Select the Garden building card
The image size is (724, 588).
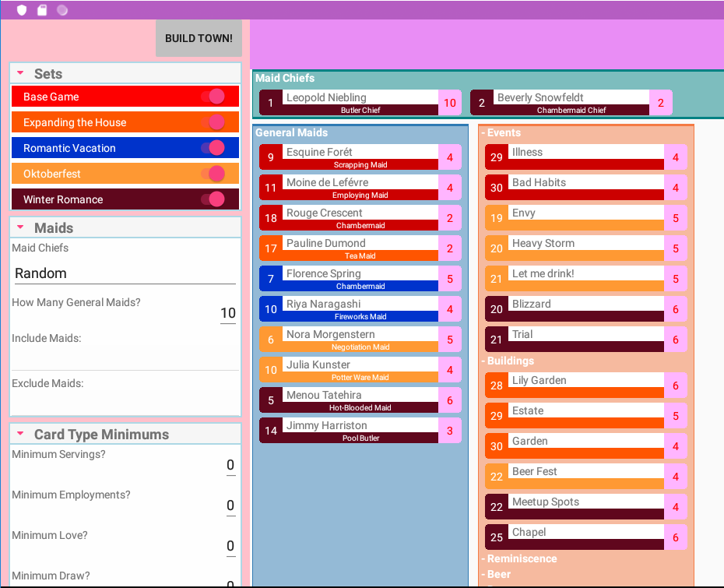(586, 446)
